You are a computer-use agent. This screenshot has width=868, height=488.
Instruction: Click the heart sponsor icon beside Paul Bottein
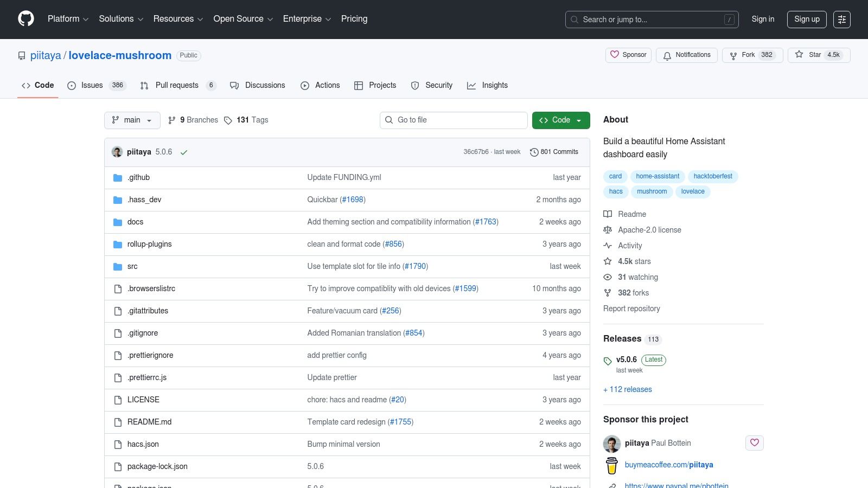point(754,443)
